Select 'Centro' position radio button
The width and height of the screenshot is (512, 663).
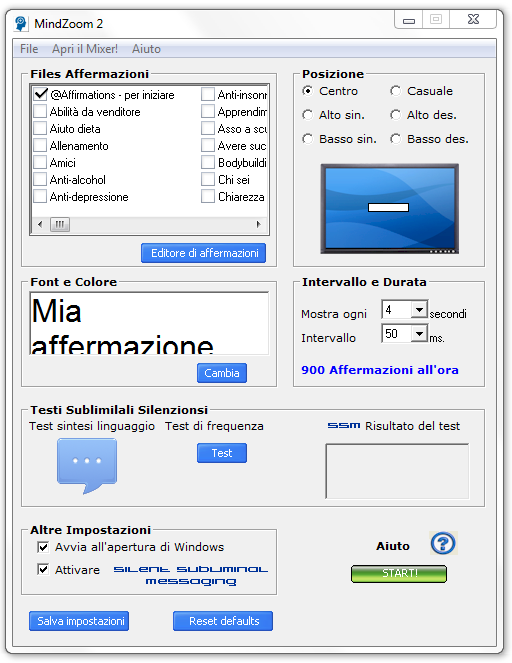(x=308, y=91)
